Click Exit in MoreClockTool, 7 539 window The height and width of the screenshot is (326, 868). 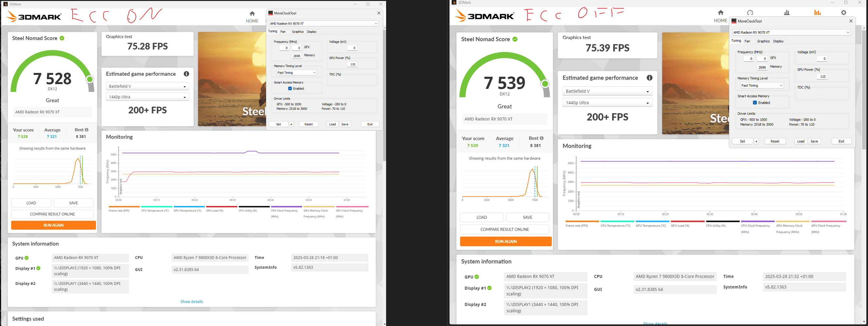pos(842,141)
